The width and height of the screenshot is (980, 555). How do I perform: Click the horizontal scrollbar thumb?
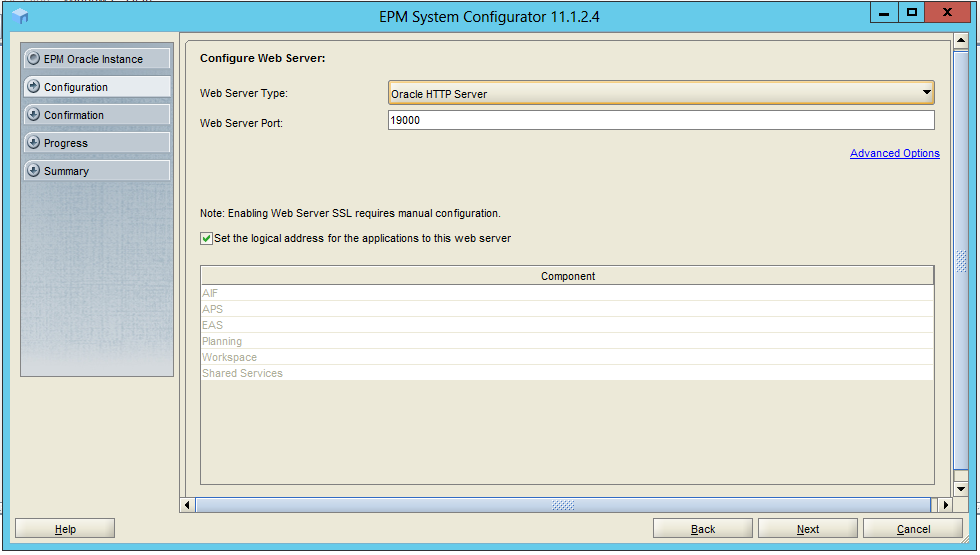point(563,504)
